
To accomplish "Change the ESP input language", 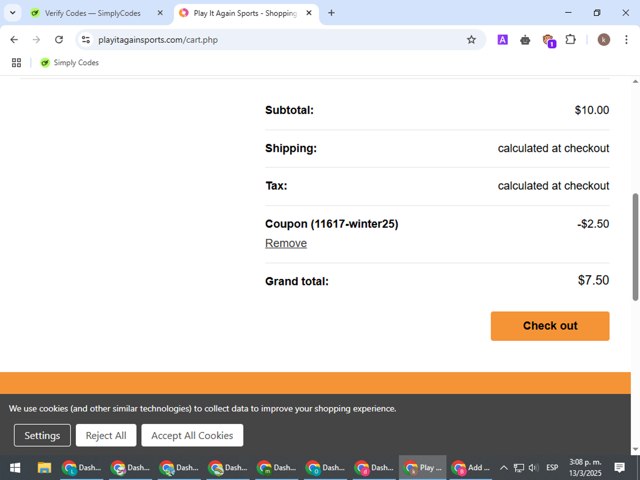I will (x=552, y=468).
